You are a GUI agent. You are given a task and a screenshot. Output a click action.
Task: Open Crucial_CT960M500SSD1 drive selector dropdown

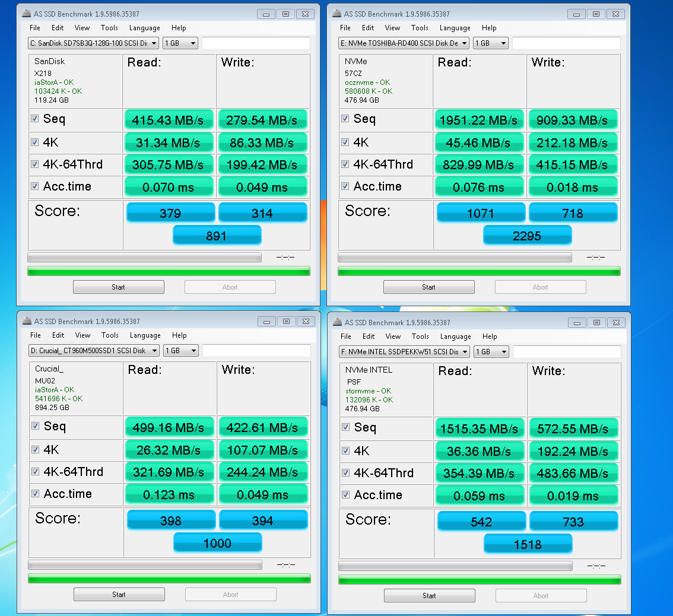tap(94, 350)
